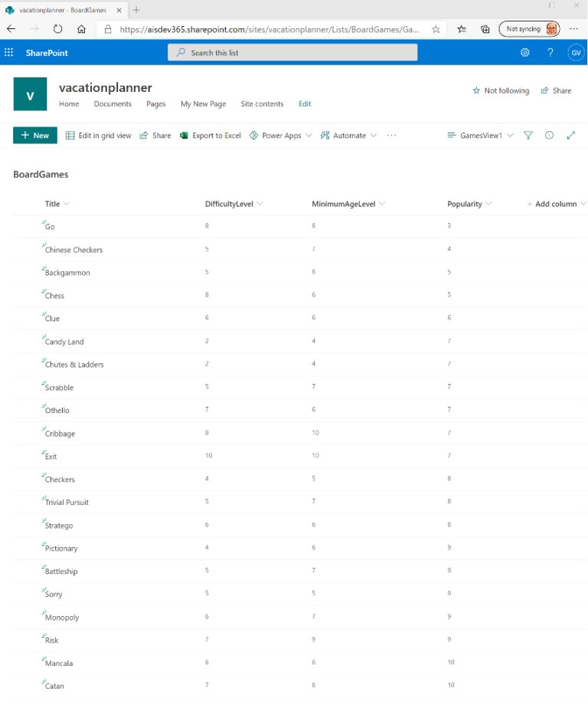Viewport: 588px width, 708px height.
Task: Click the Not syncing profile button
Action: tap(529, 28)
